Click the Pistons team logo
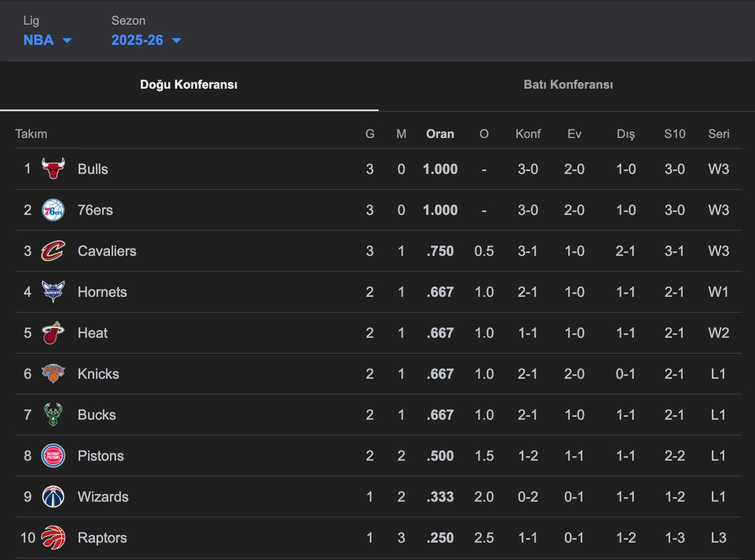The image size is (755, 560). click(x=53, y=456)
